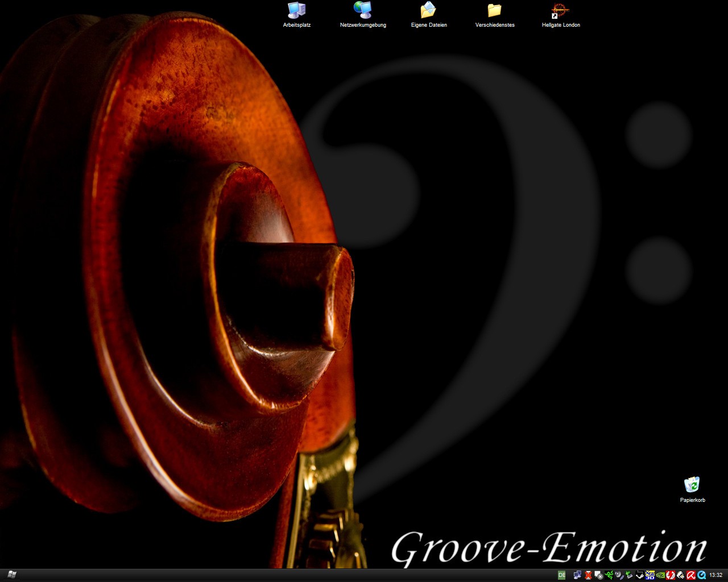Select the Papierkorb recycle bin icon
Screen dimensions: 728x582
pos(692,485)
